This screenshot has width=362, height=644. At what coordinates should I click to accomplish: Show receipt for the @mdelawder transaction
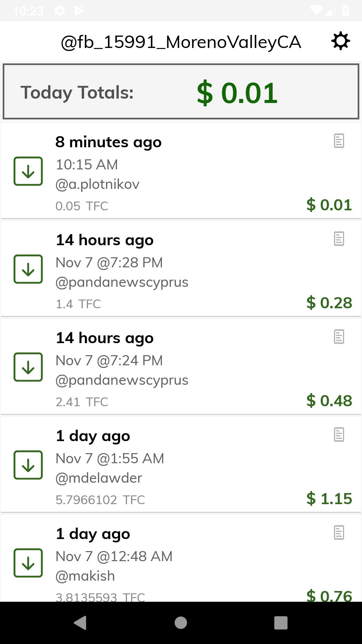pyautogui.click(x=339, y=435)
